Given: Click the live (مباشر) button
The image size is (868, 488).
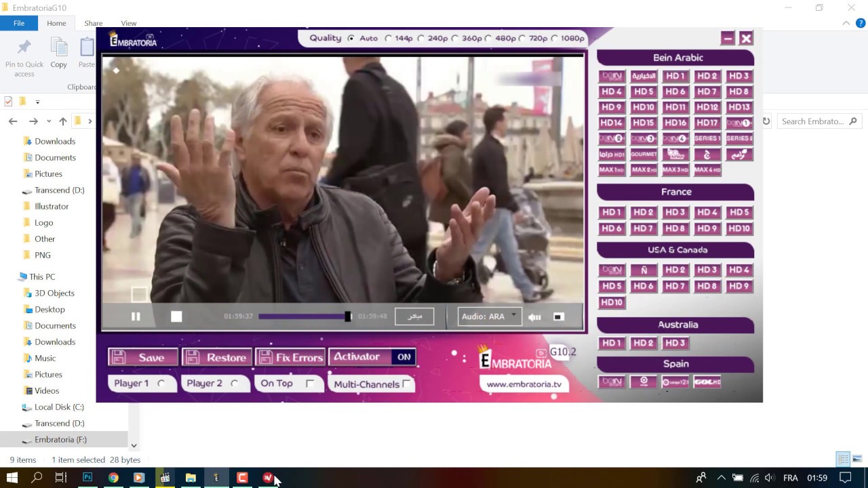Looking at the screenshot, I should (x=414, y=317).
